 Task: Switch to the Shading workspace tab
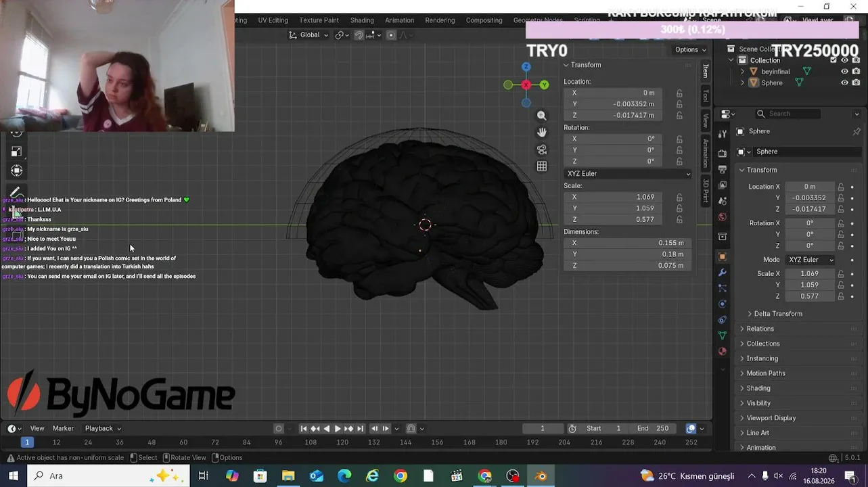click(362, 20)
